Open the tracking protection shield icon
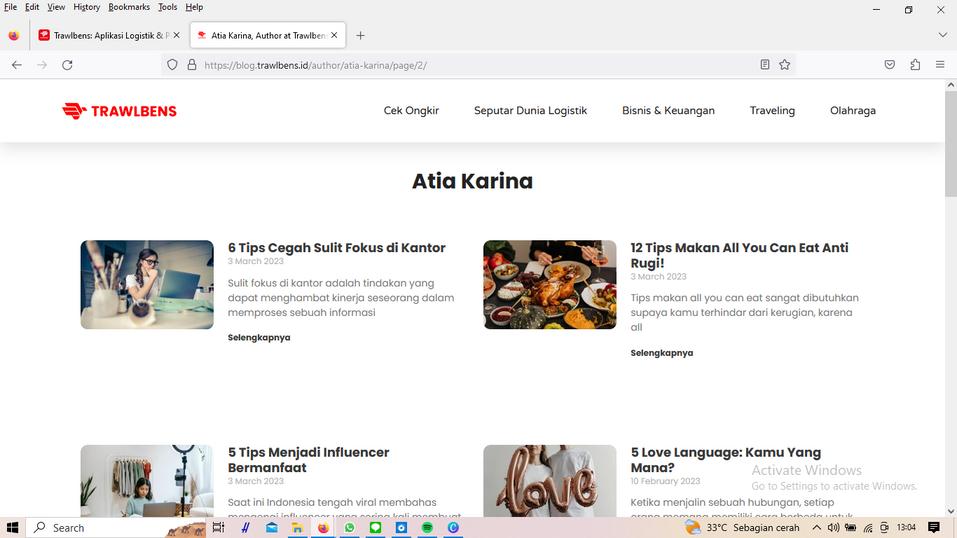This screenshot has height=538, width=957. (x=172, y=65)
